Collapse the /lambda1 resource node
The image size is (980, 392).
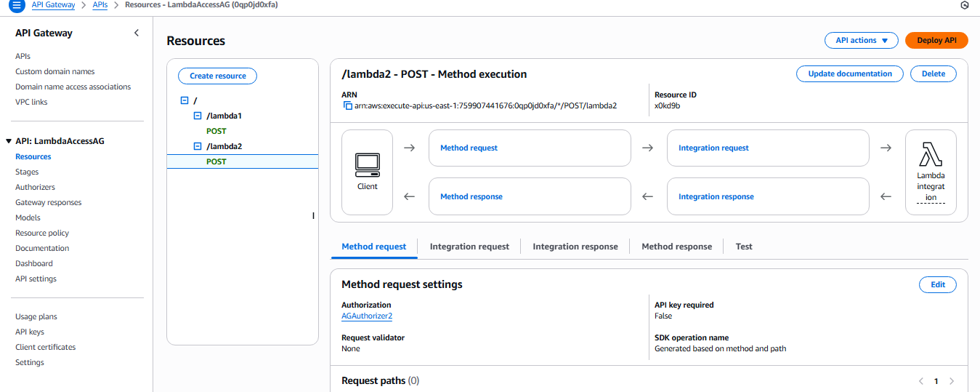point(198,116)
